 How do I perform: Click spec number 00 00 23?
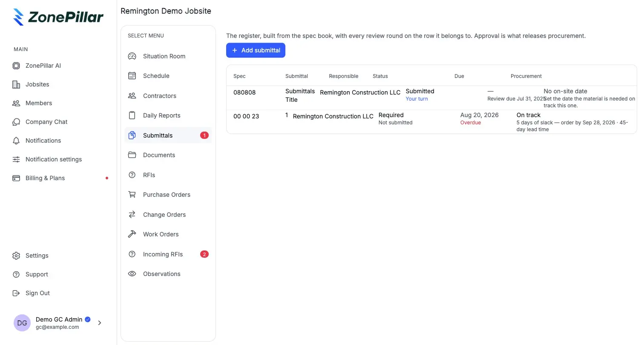click(x=246, y=116)
